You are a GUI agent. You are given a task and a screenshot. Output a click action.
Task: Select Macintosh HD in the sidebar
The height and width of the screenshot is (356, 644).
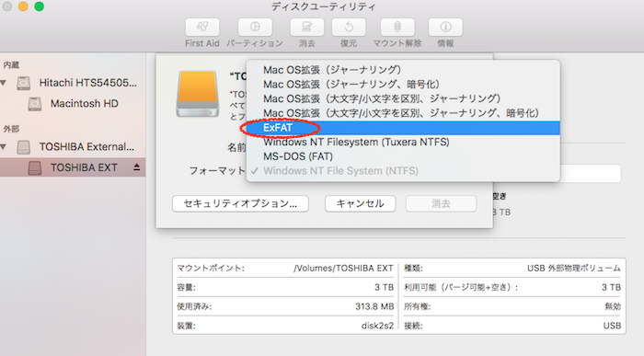click(73, 104)
